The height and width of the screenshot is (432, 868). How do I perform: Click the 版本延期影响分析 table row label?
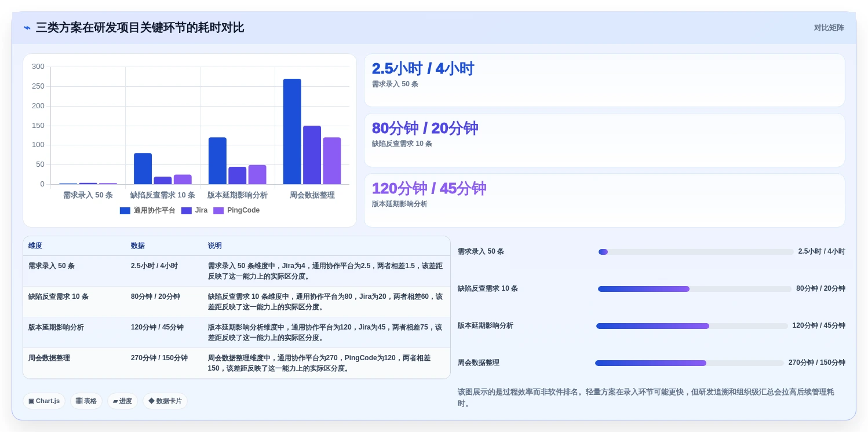coord(56,327)
